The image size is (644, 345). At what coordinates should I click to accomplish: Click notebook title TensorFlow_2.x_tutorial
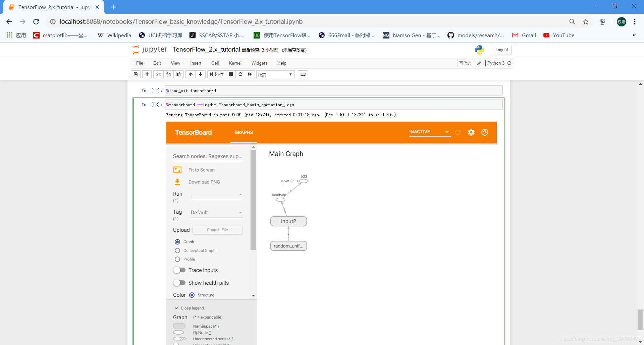click(206, 50)
